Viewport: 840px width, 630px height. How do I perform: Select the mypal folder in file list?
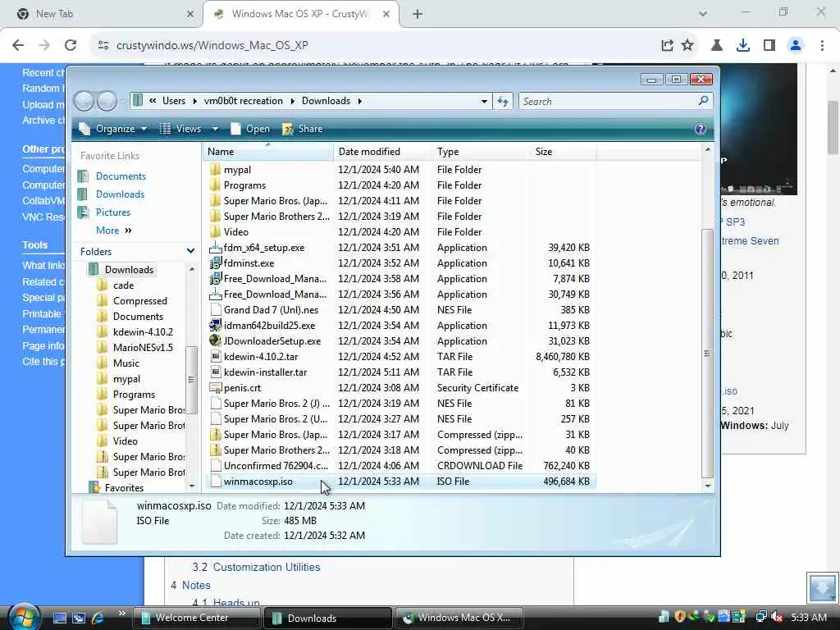coord(237,169)
